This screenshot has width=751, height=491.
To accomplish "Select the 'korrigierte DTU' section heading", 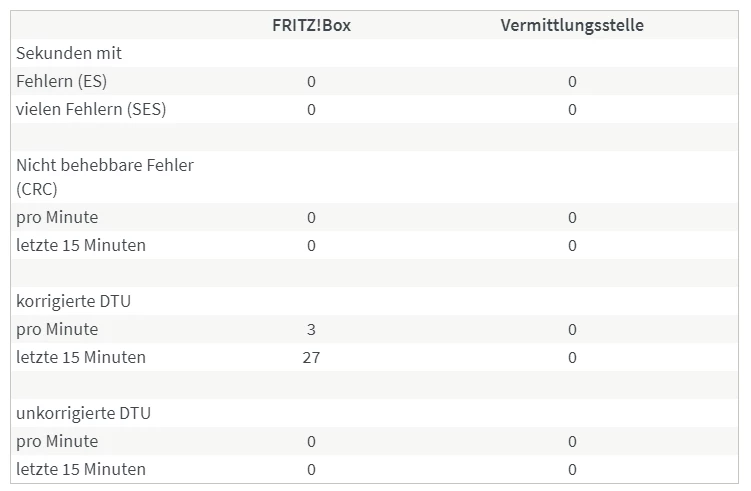I will [x=74, y=301].
